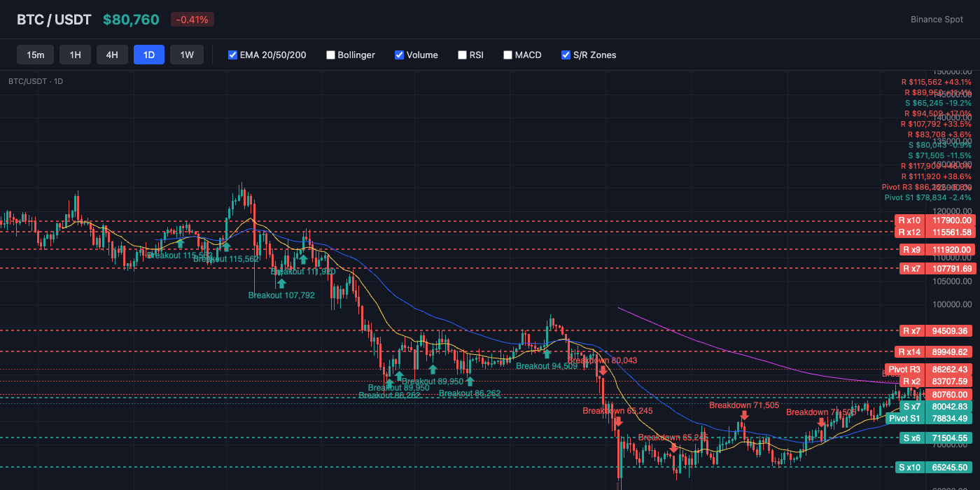980x490 pixels.
Task: Click the BTC / USDT pair title
Action: click(x=54, y=20)
